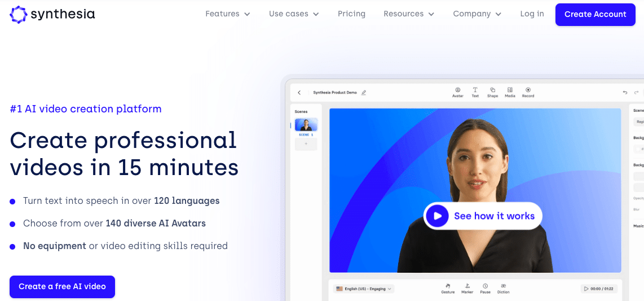Add a new scene with the plus button
The width and height of the screenshot is (644, 301).
[306, 145]
